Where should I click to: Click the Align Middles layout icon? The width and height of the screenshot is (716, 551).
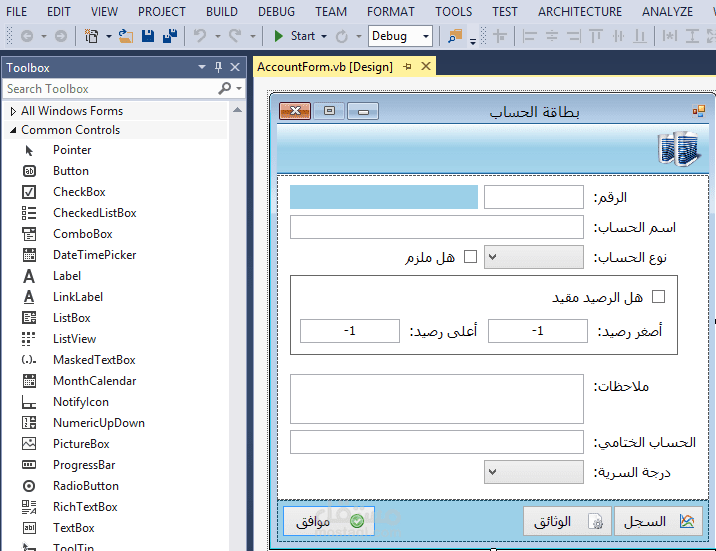point(618,36)
